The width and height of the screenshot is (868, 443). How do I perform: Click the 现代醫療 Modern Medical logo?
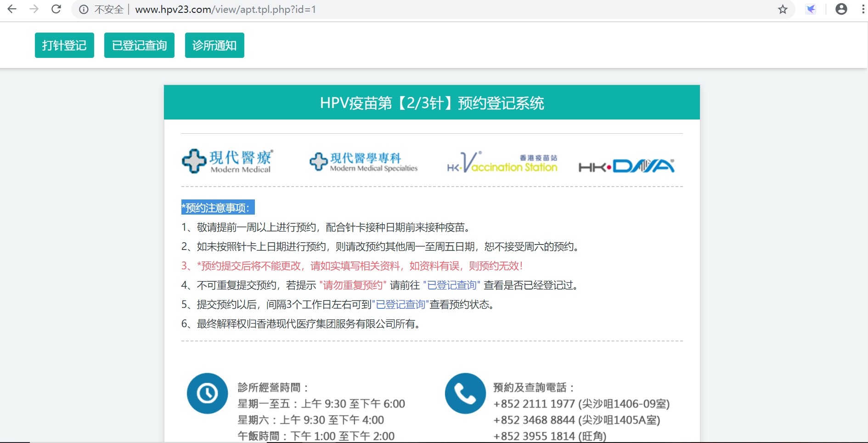[x=228, y=161]
